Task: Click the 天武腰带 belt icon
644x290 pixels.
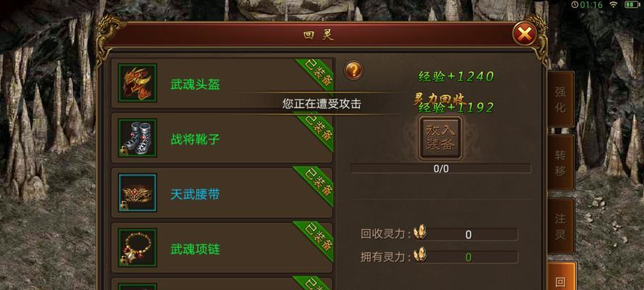Action: click(137, 193)
